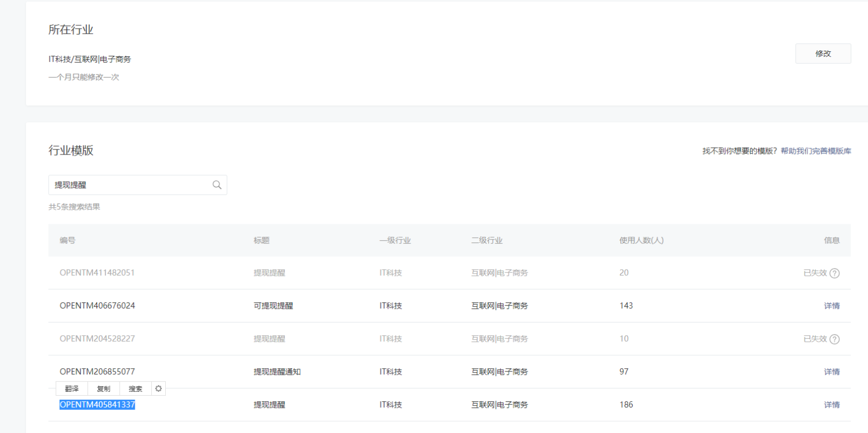Click help icon for OPENTM204528227 row
Image resolution: width=868 pixels, height=433 pixels.
click(835, 339)
